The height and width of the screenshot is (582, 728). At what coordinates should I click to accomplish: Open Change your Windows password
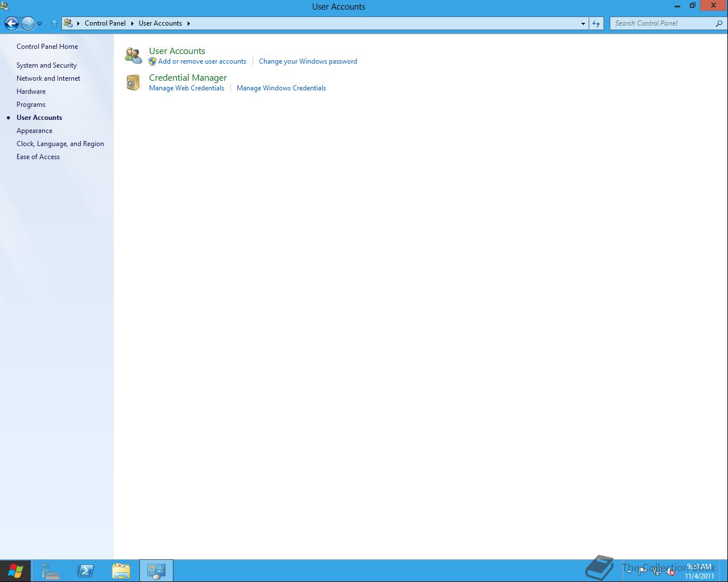pyautogui.click(x=308, y=61)
